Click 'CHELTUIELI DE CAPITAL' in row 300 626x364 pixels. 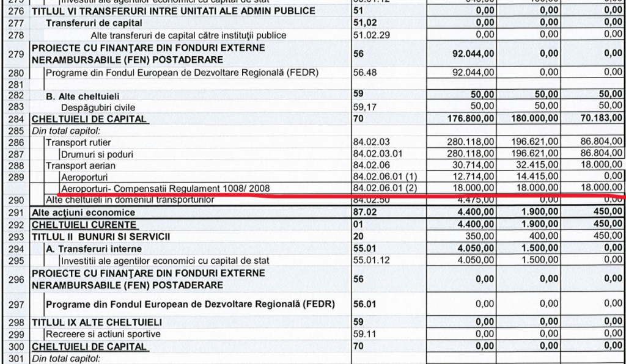pyautogui.click(x=89, y=346)
